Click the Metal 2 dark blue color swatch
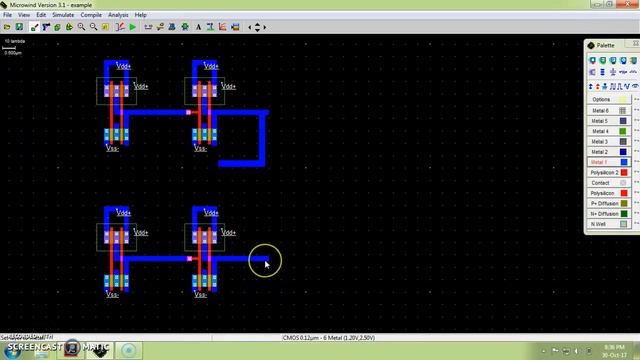This screenshot has width=640, height=360. (623, 152)
